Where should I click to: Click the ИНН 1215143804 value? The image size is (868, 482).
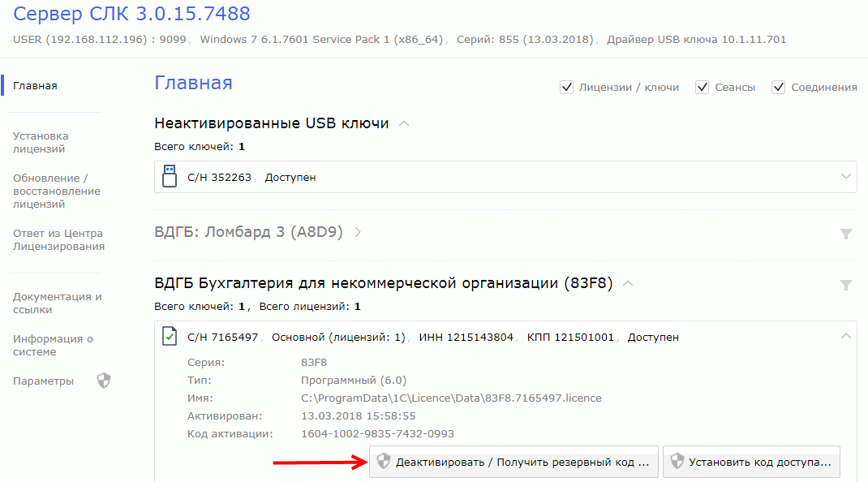click(466, 338)
